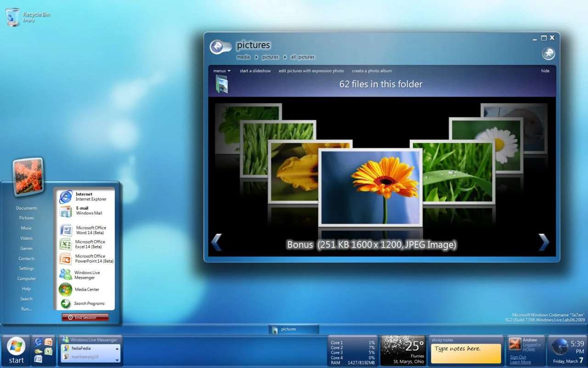Click 'hide' in the pictures toolbar
Screen dimensions: 588x368
[x=545, y=71]
